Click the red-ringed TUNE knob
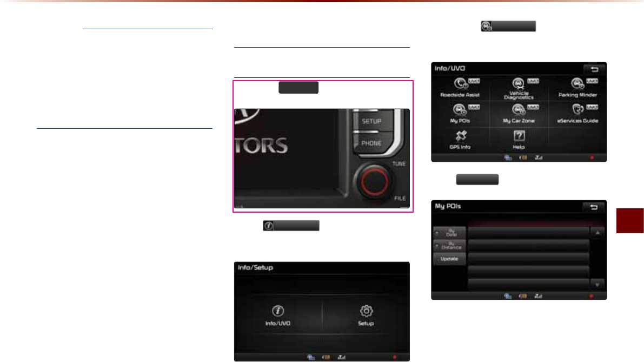This screenshot has width=644, height=362. (375, 182)
